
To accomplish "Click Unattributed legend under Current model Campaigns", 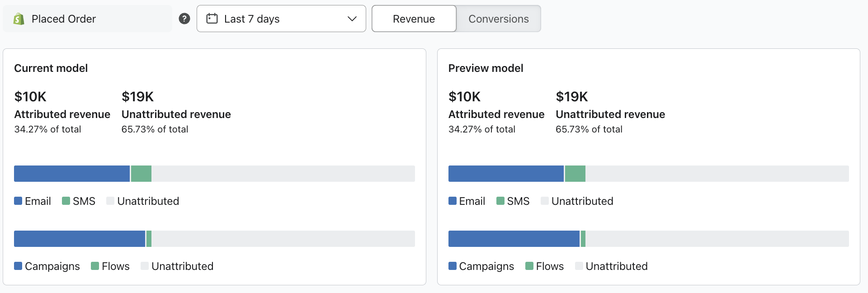I will [x=177, y=266].
